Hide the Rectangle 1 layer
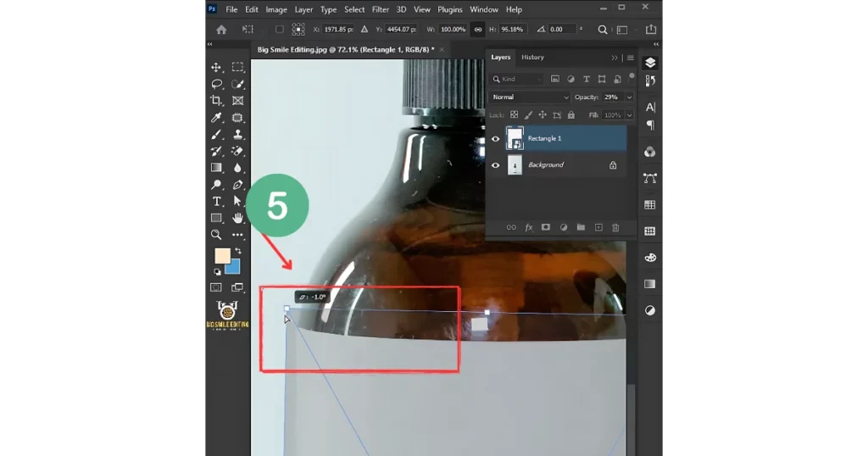The width and height of the screenshot is (868, 456). click(x=495, y=139)
